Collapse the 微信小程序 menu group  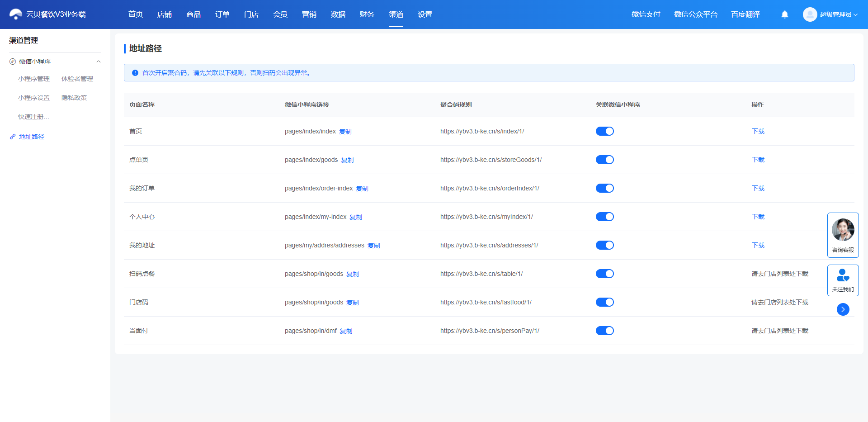pyautogui.click(x=99, y=62)
